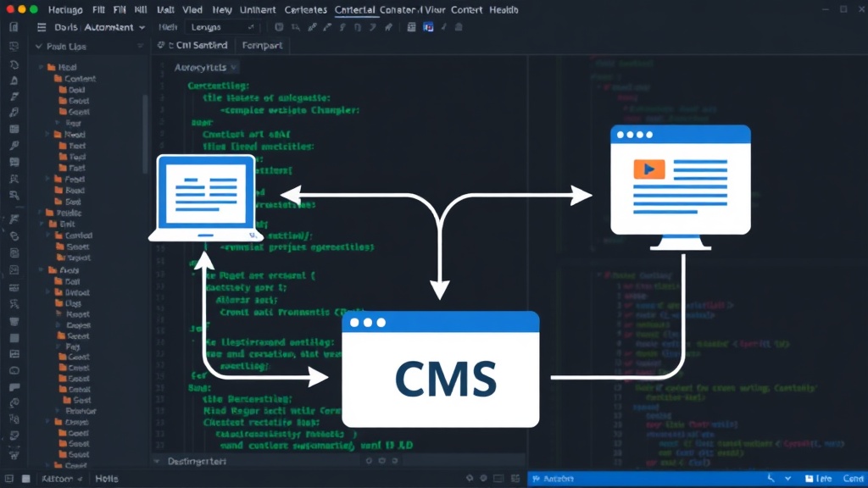Screen dimensions: 868x488
Task: Open the filter dropdown on Pasle Lias header
Action: [x=140, y=47]
